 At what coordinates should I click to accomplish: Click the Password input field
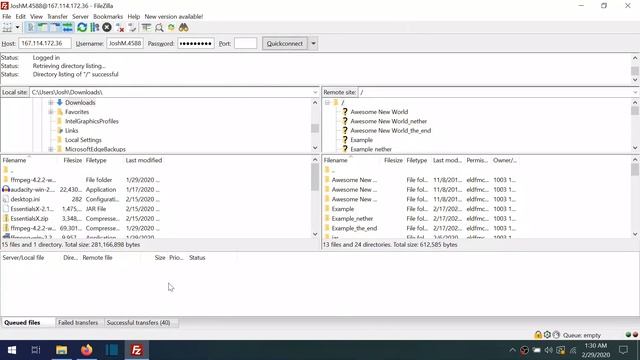[x=196, y=43]
